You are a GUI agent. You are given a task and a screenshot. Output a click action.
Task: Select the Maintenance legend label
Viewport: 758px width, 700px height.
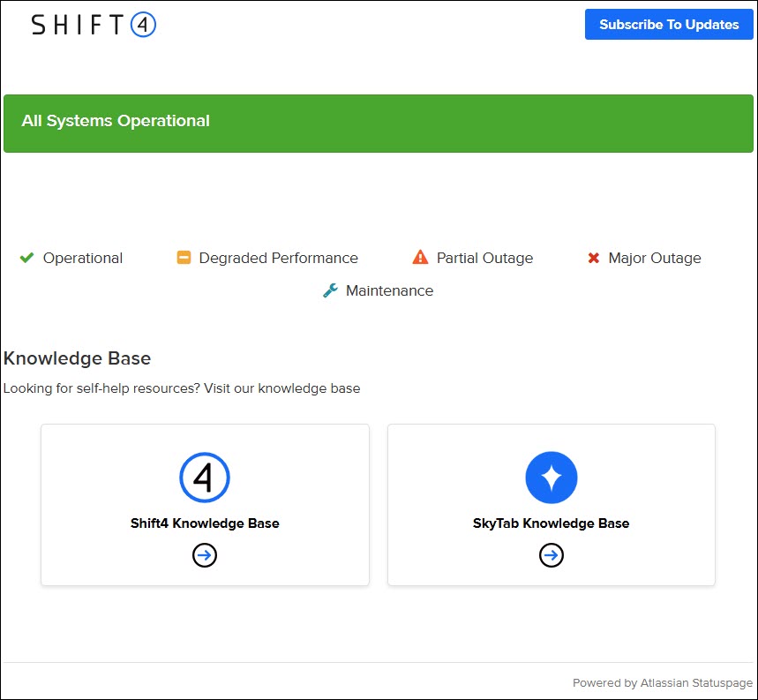tap(389, 290)
